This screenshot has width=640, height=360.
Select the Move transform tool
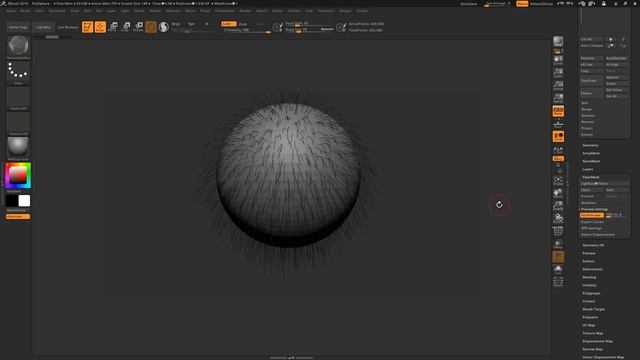[113, 27]
